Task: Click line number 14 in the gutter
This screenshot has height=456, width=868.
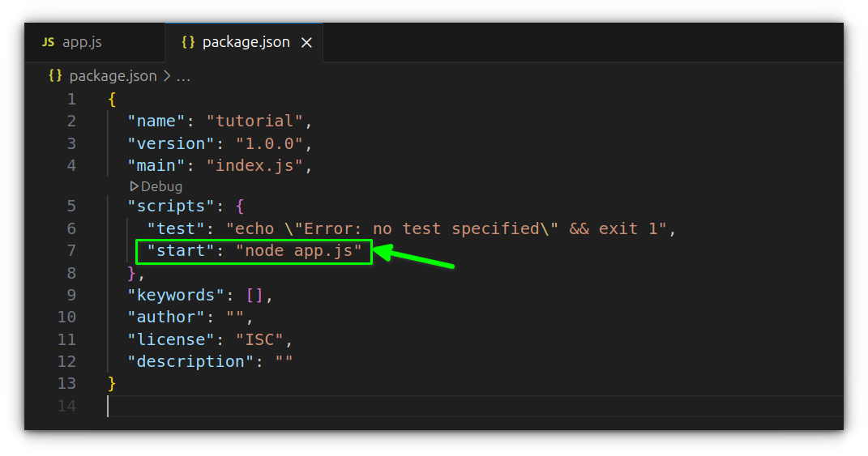Action: 67,405
